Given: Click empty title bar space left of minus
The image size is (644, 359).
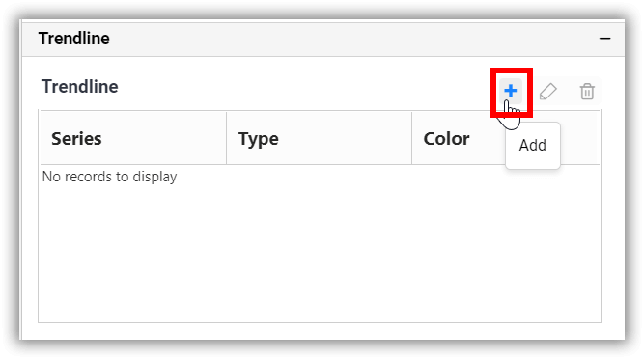Looking at the screenshot, I should (353, 39).
